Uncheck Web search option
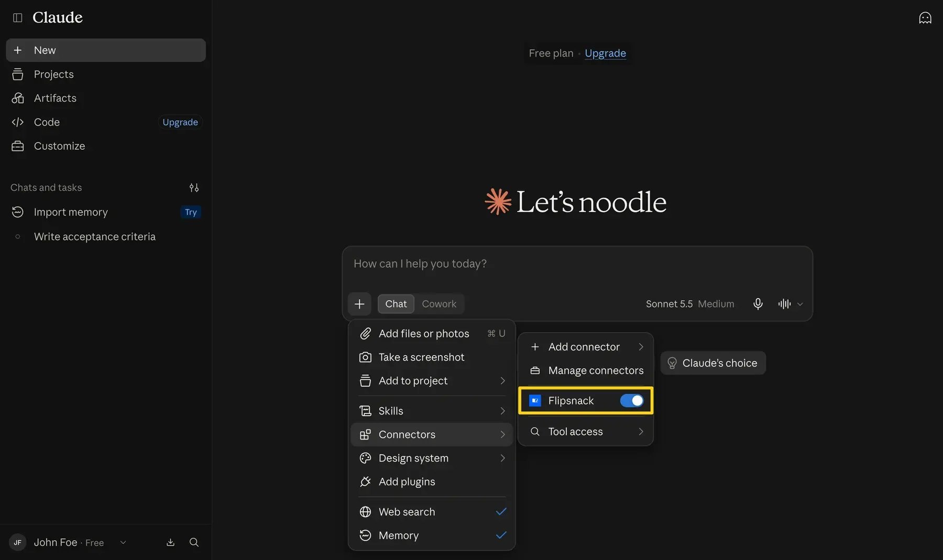Screen dimensions: 943x560 432,512
